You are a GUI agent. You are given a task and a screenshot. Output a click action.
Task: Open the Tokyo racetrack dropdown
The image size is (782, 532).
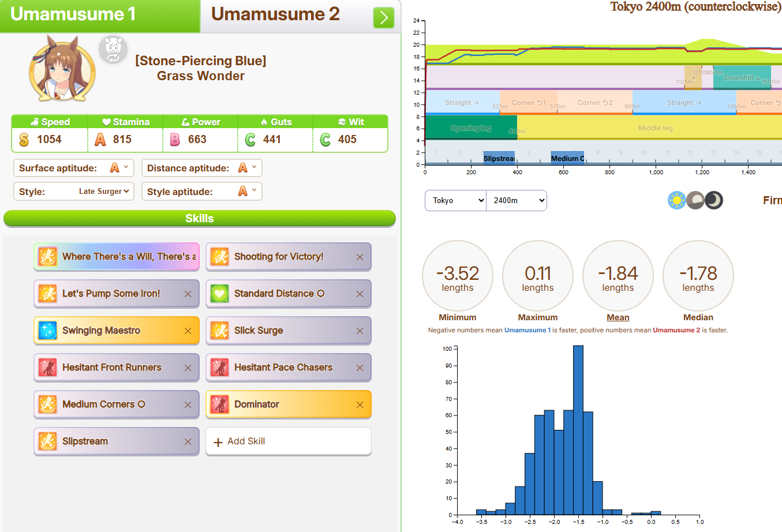tap(456, 201)
